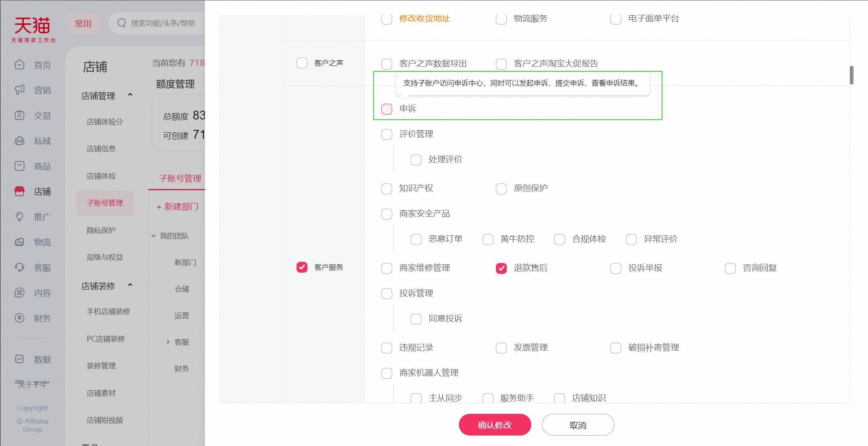This screenshot has width=868, height=446.
Task: Check the 原创保护 checkbox
Action: (501, 189)
